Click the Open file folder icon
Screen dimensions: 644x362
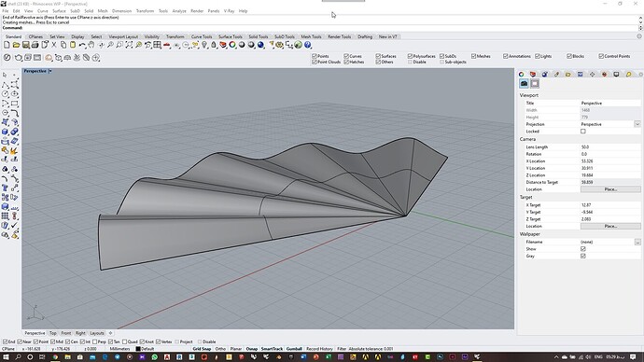(x=16, y=45)
